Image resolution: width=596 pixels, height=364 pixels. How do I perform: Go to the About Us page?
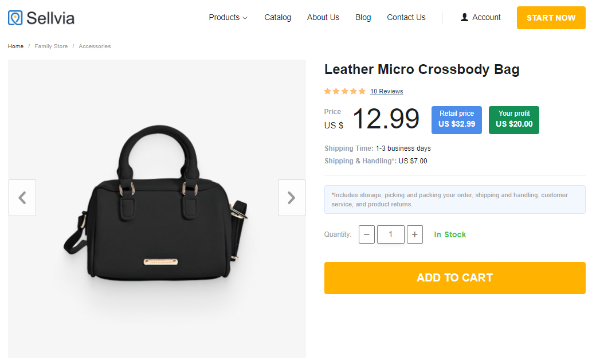tap(323, 18)
